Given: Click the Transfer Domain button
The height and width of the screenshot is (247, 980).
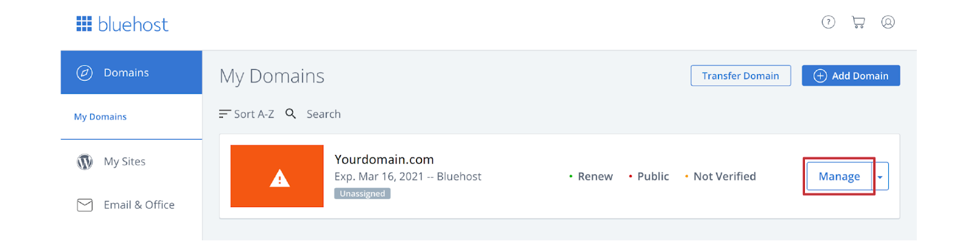Looking at the screenshot, I should (x=741, y=75).
